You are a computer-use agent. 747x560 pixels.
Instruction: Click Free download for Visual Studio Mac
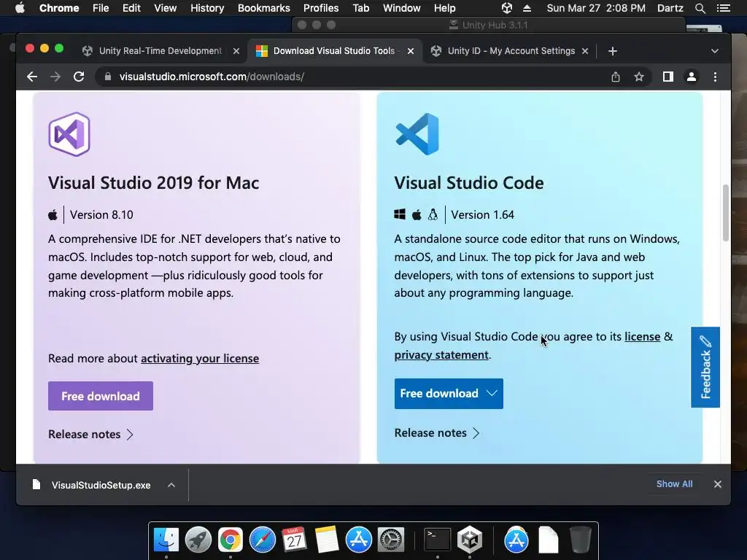101,396
